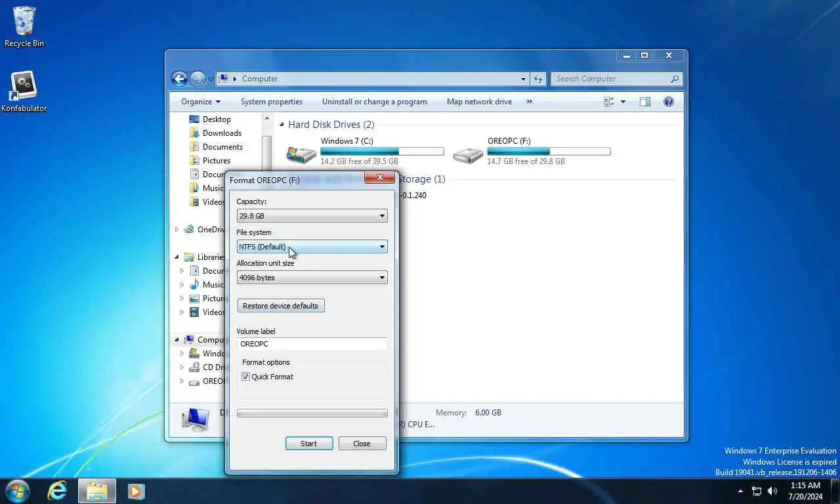Click Uninstall or change a program
Screen dimensions: 840x504
click(375, 102)
